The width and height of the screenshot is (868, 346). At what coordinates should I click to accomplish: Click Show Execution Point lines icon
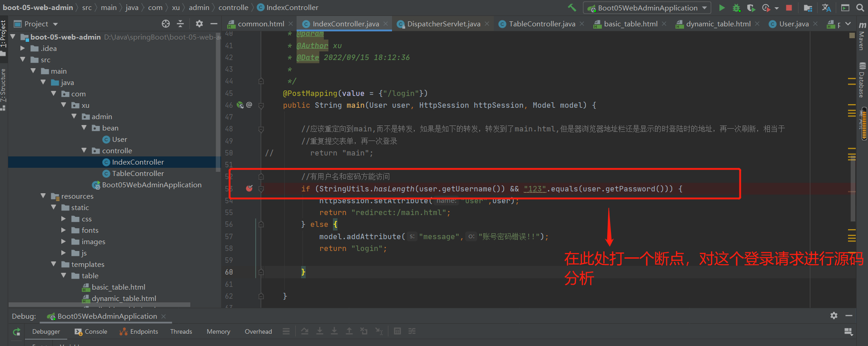point(286,331)
